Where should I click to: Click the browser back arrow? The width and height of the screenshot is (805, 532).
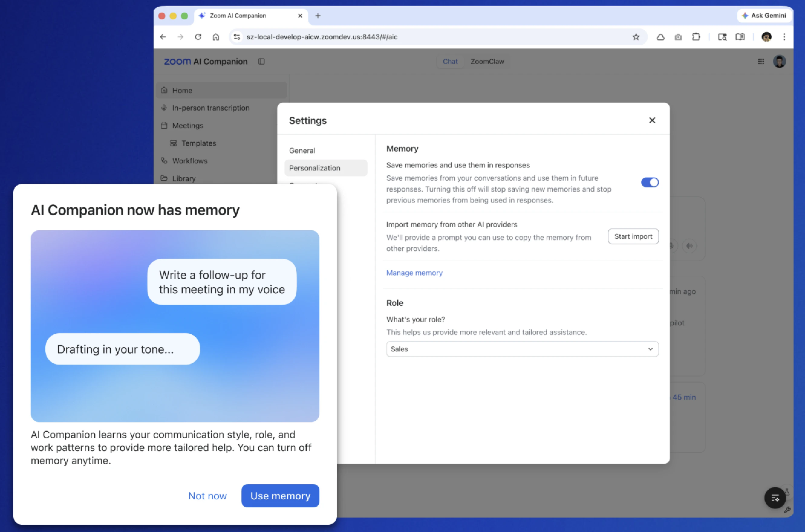click(163, 37)
